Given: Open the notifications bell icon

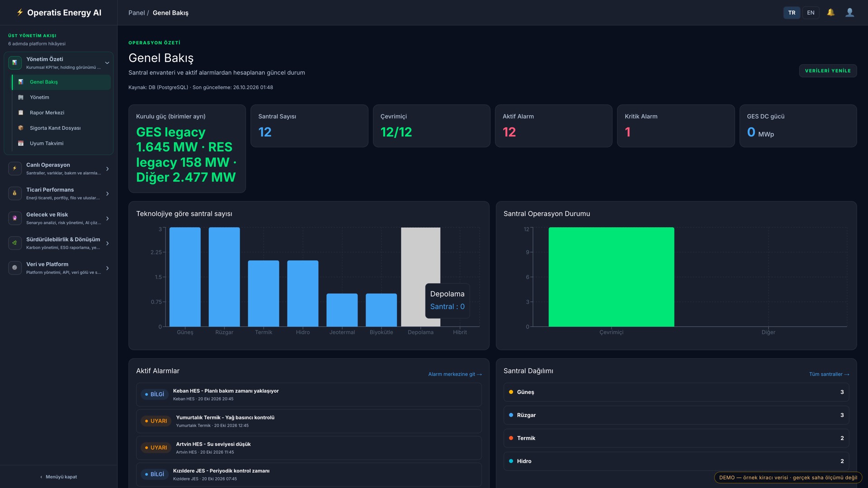Looking at the screenshot, I should 830,13.
